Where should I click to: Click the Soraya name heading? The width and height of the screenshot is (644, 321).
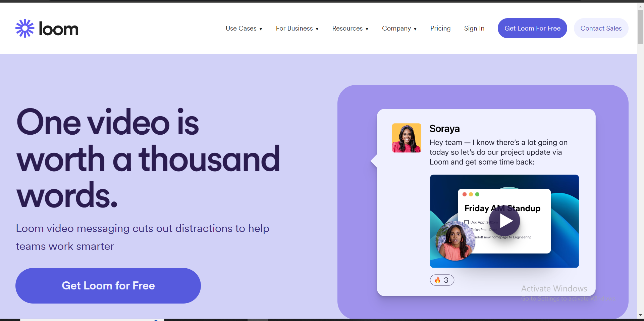444,129
